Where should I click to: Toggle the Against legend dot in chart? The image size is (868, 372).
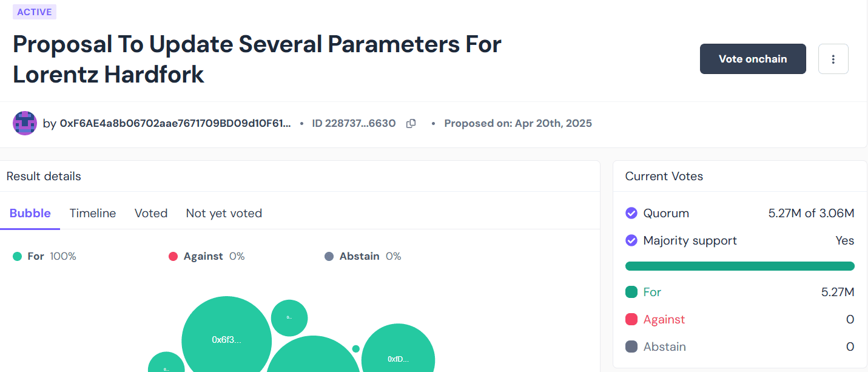point(173,257)
